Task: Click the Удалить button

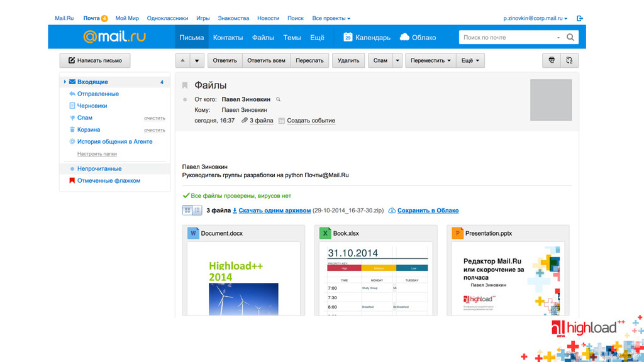Action: click(348, 61)
